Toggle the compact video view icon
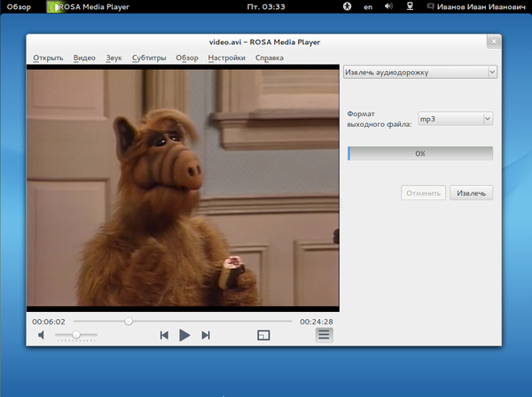Screen dimensions: 532x397 click(263, 335)
